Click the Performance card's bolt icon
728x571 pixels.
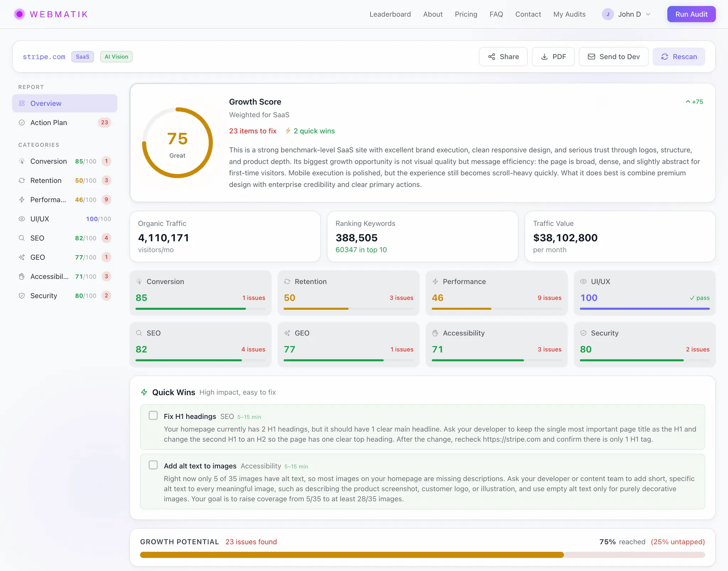click(435, 281)
